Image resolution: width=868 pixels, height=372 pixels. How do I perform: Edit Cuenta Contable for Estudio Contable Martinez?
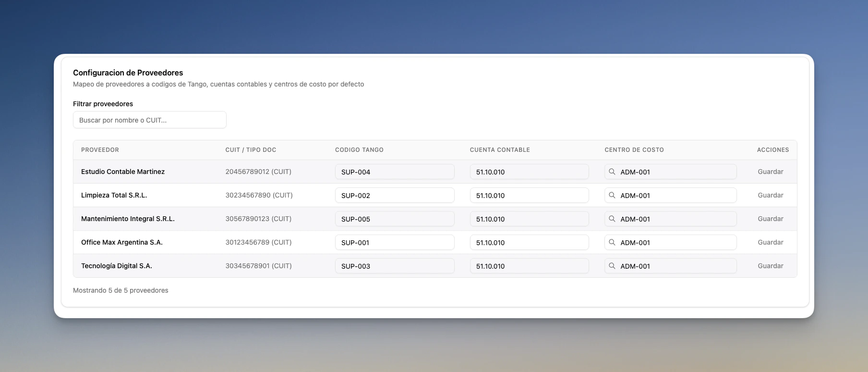530,172
